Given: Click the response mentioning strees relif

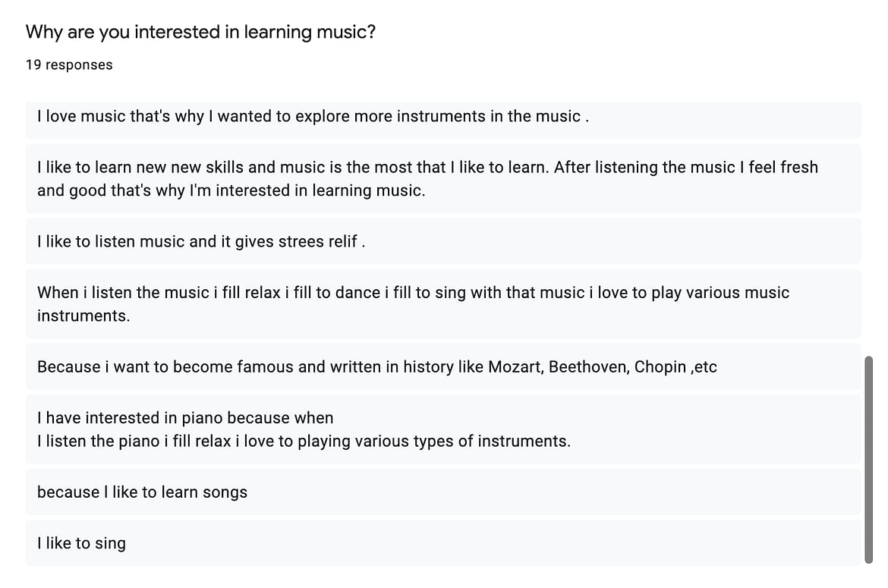Looking at the screenshot, I should click(x=443, y=242).
